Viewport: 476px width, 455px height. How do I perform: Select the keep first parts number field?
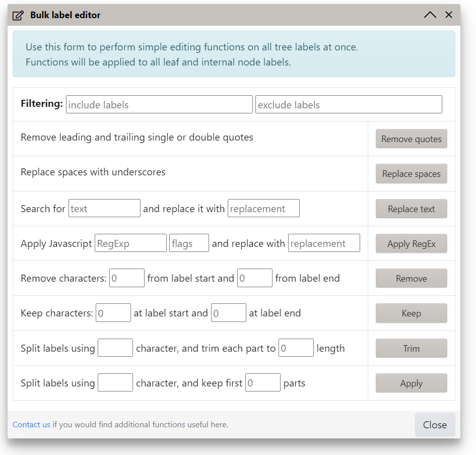click(262, 383)
